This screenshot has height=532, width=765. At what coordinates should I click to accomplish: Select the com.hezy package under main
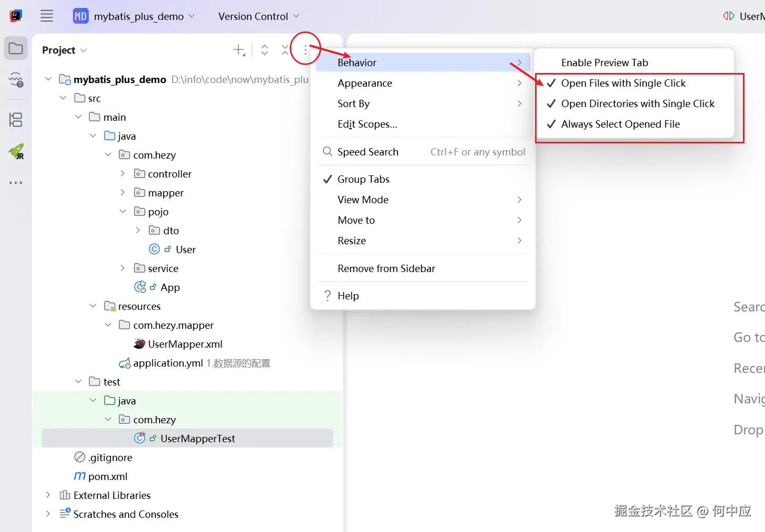tap(154, 155)
